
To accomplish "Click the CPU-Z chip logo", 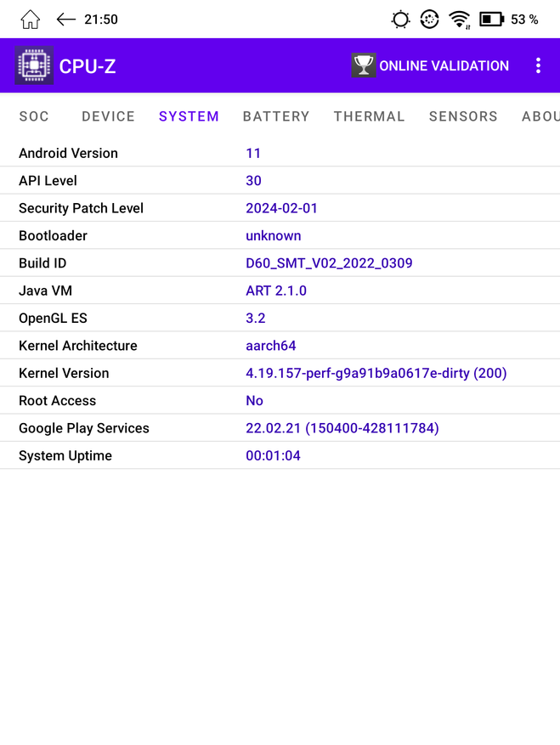I will pyautogui.click(x=34, y=65).
